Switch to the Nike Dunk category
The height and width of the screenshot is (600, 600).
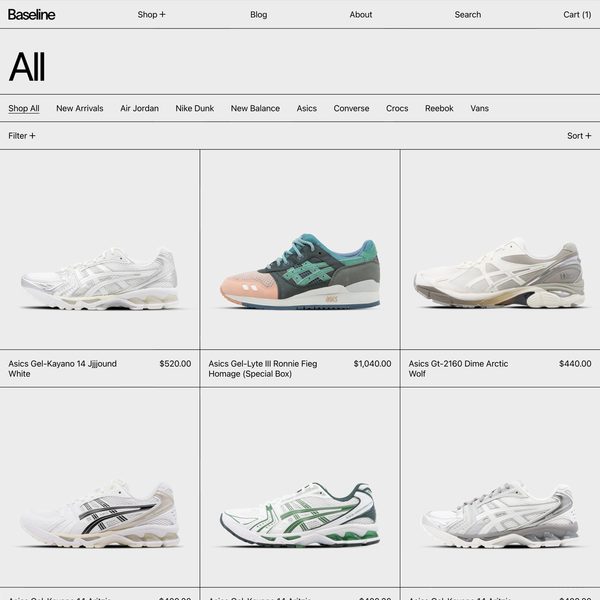pyautogui.click(x=194, y=108)
